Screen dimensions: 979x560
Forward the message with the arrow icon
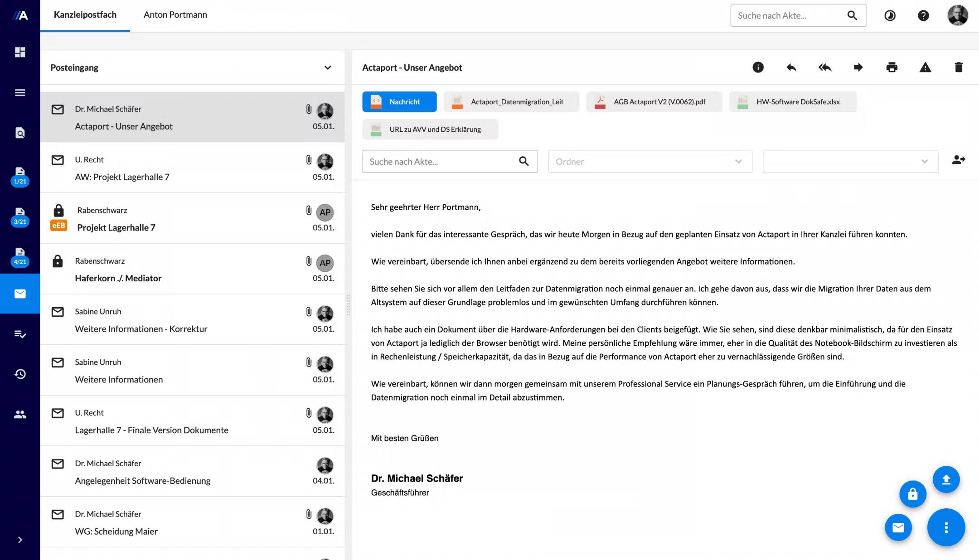coord(858,68)
